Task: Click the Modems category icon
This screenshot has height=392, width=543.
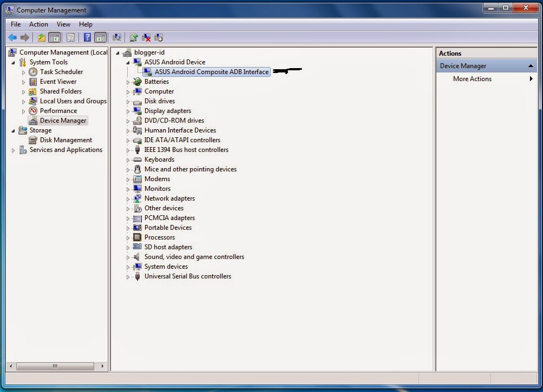Action: point(138,178)
